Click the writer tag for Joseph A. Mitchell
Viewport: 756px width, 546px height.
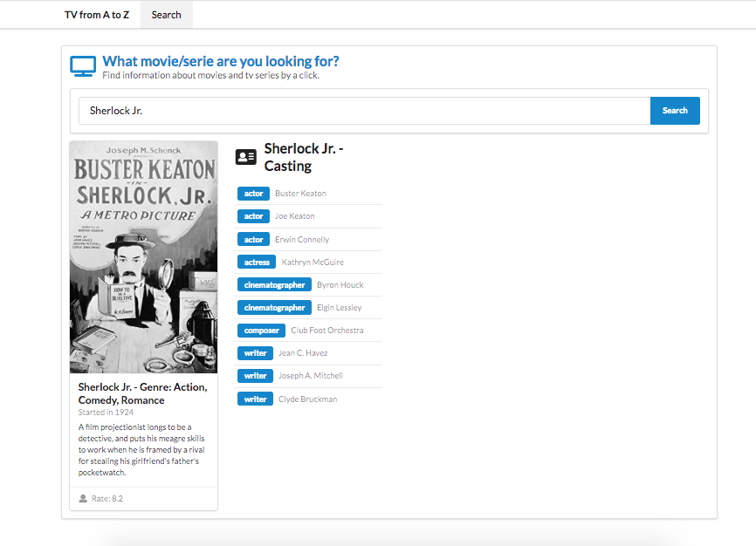[255, 376]
